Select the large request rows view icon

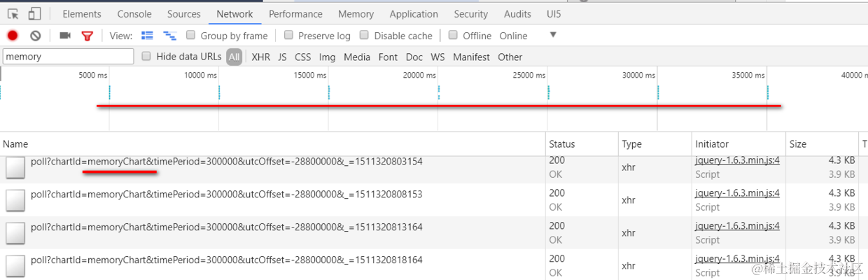[147, 36]
